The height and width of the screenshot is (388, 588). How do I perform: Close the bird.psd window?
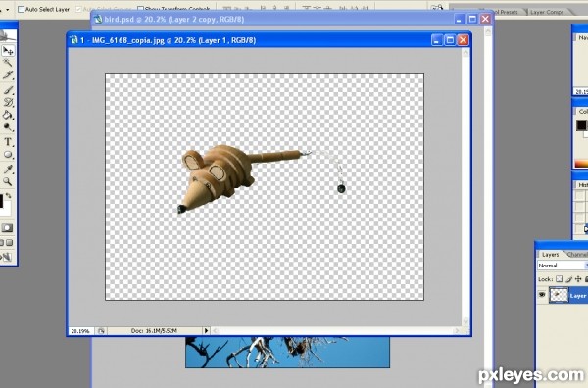tap(486, 19)
